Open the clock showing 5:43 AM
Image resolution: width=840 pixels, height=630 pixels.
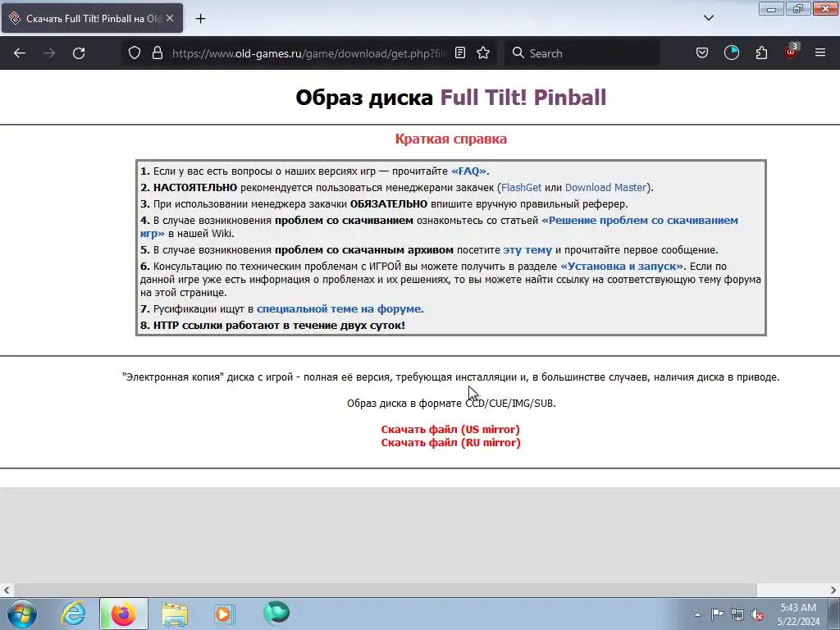798,614
